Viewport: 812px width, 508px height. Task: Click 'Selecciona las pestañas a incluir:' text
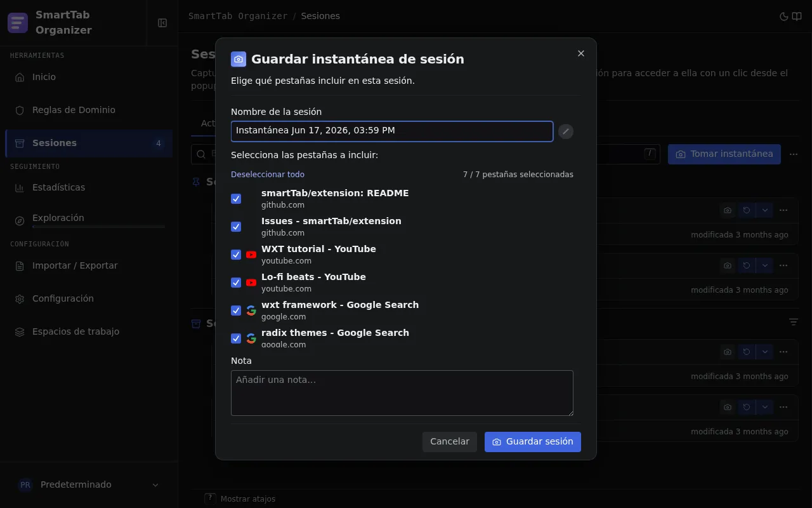point(304,155)
